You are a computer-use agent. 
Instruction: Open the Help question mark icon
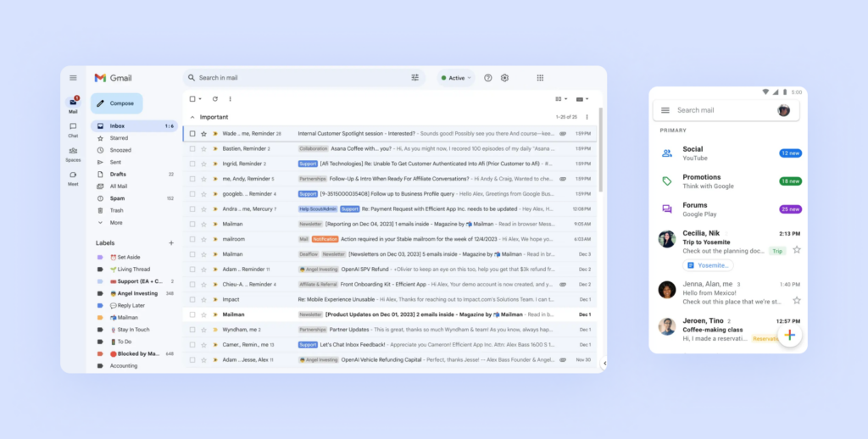tap(487, 78)
